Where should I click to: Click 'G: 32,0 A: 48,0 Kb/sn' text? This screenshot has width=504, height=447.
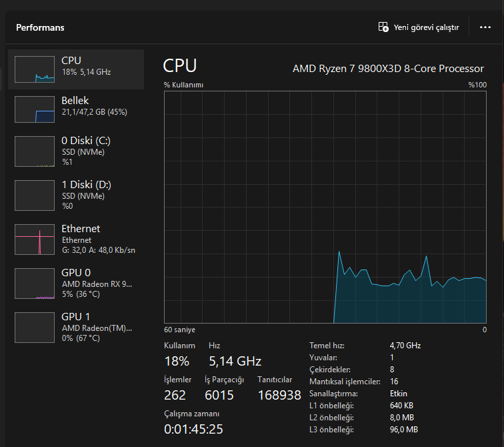point(99,250)
